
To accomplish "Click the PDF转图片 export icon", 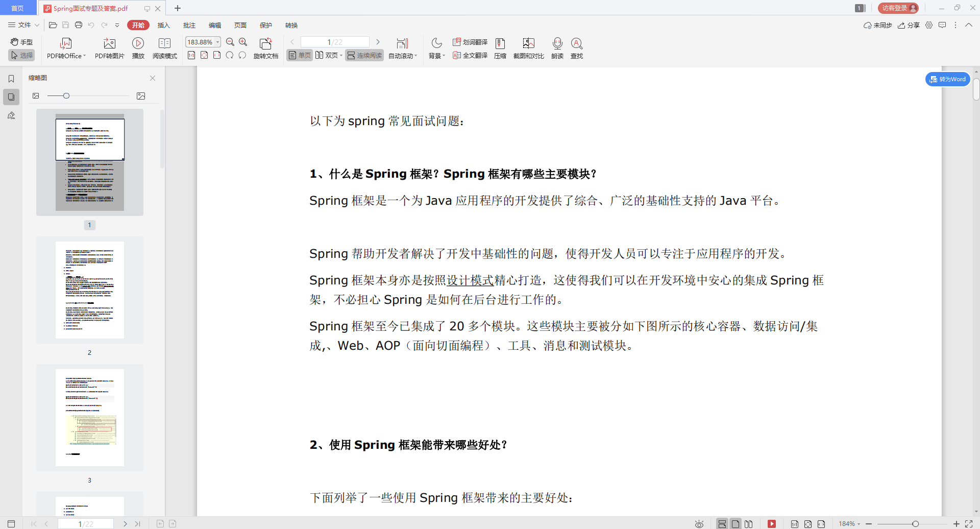I will [x=109, y=47].
